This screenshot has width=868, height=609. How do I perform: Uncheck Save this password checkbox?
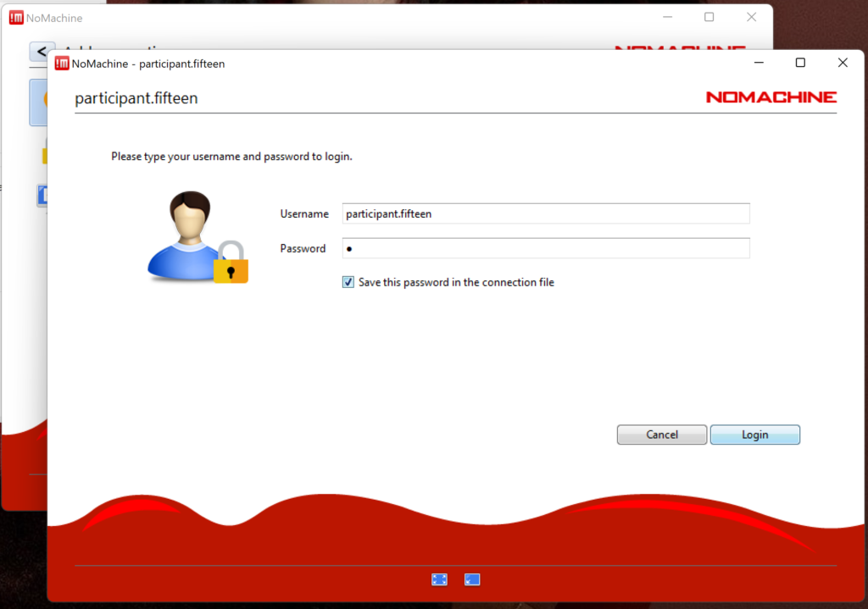(348, 282)
